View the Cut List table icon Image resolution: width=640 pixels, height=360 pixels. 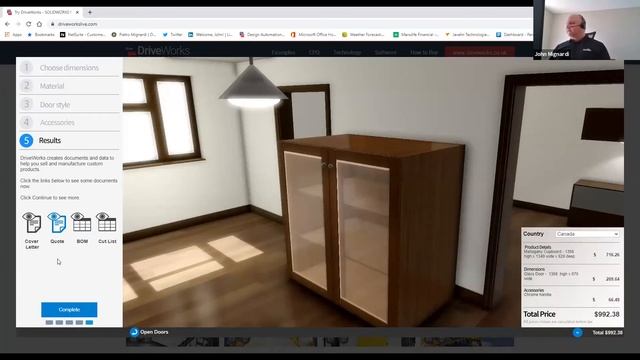pos(107,222)
